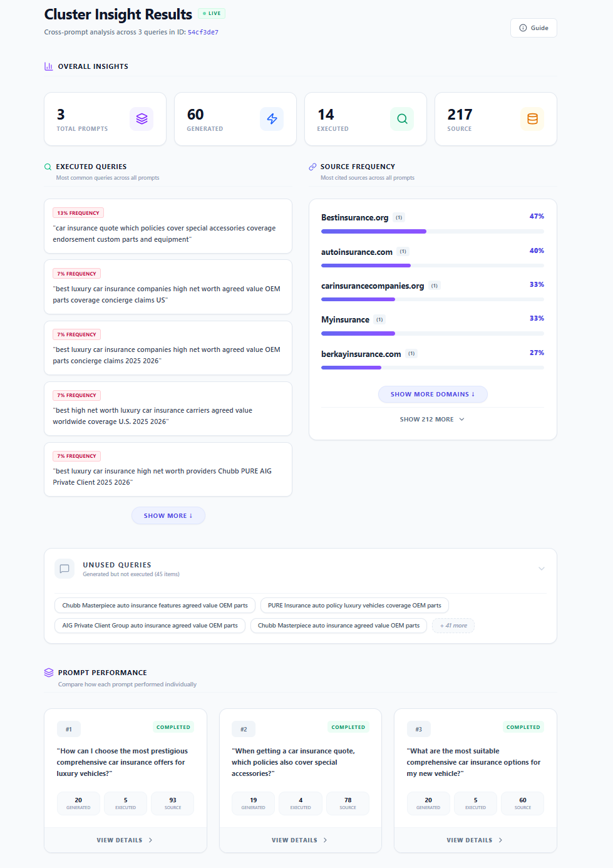The width and height of the screenshot is (613, 868).
Task: Click the +41 more unused queries chip
Action: (453, 625)
